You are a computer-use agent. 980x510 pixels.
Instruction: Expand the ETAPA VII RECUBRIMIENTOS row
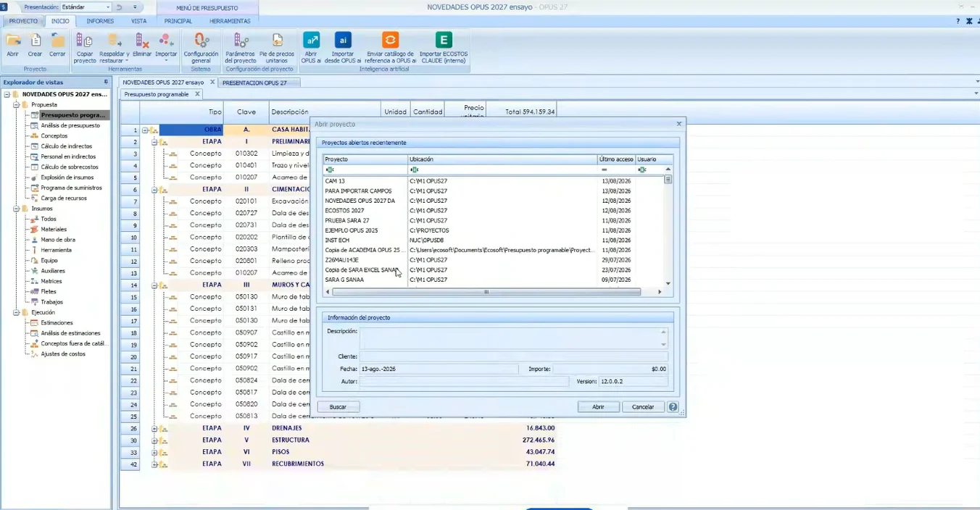pos(154,464)
